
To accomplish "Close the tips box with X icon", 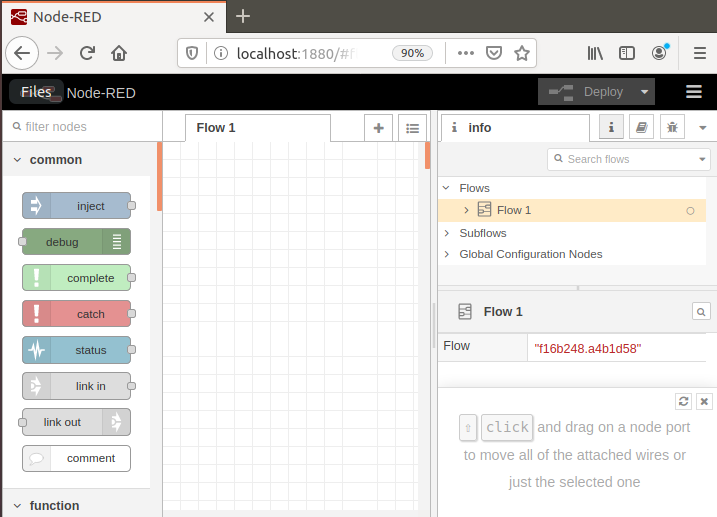I will pyautogui.click(x=704, y=401).
